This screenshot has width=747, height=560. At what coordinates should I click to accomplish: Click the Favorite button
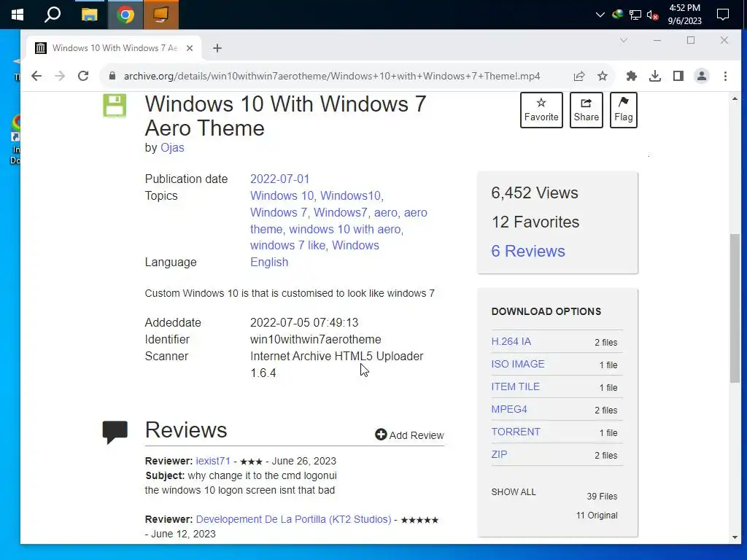point(541,110)
